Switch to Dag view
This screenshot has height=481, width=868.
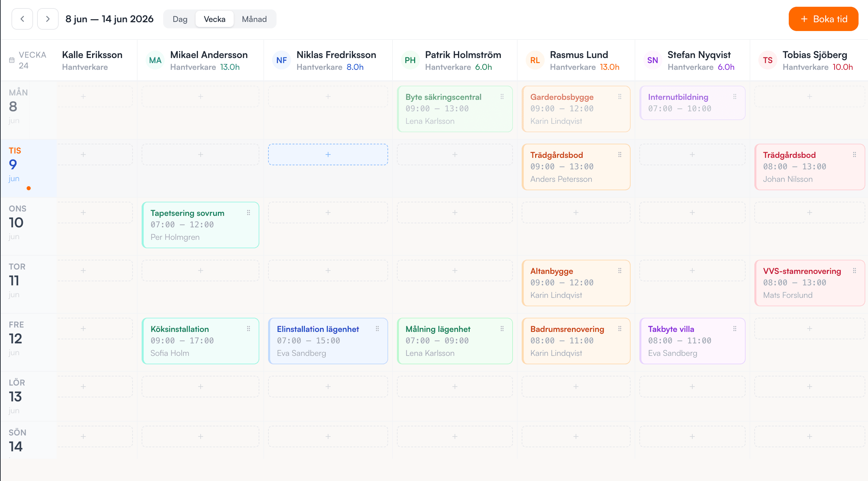point(180,19)
